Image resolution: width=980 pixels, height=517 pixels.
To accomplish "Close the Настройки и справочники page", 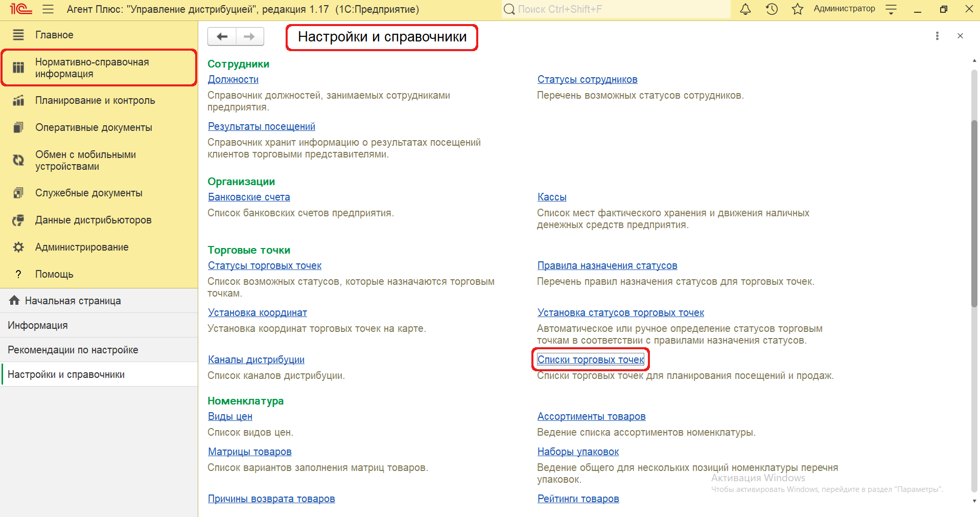I will click(x=960, y=36).
